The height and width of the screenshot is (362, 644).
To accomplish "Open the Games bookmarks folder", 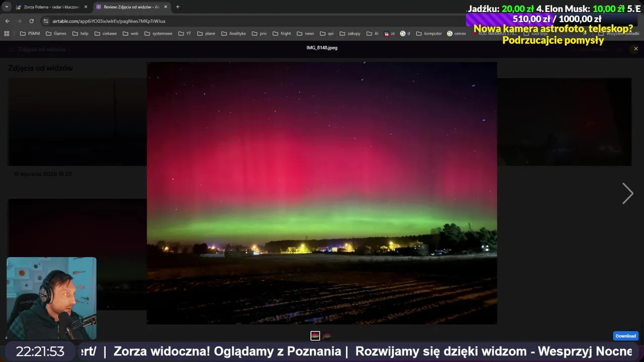I will [x=56, y=34].
